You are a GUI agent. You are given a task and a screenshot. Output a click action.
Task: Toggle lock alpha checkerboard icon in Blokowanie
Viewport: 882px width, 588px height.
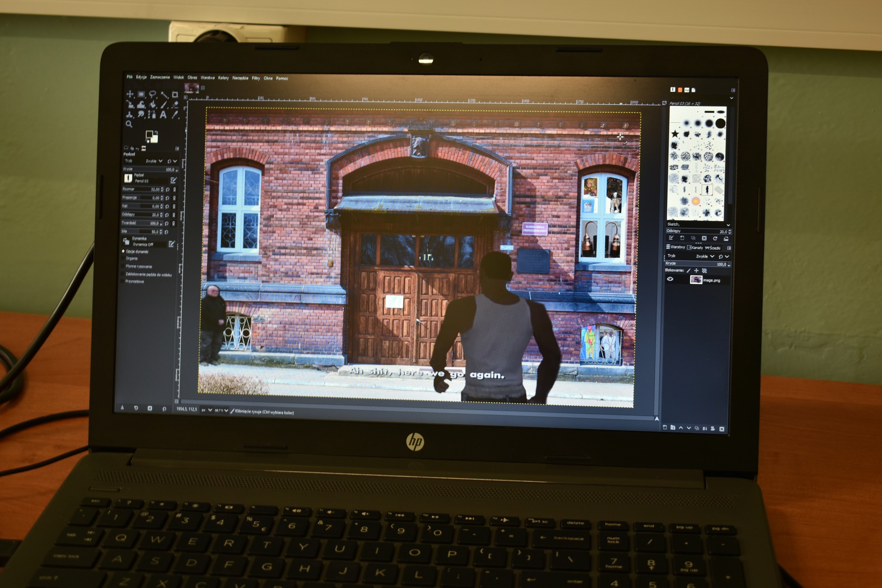tap(705, 271)
